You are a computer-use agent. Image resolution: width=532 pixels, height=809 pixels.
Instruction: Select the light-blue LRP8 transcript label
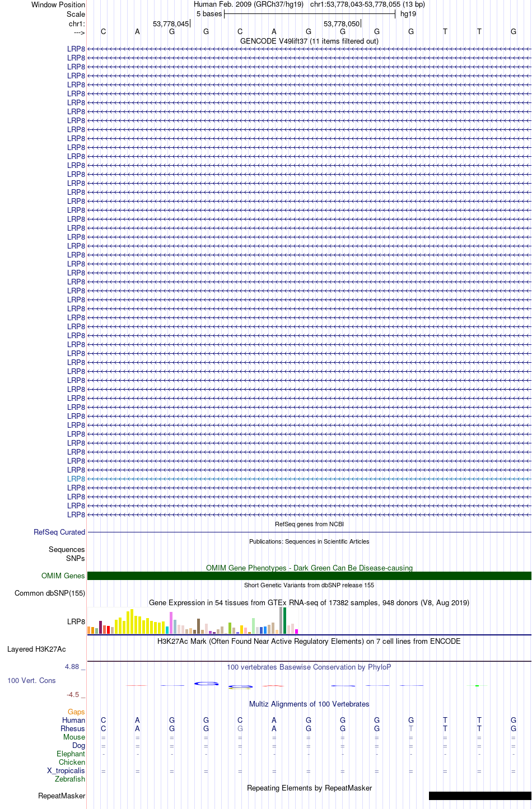pos(76,479)
